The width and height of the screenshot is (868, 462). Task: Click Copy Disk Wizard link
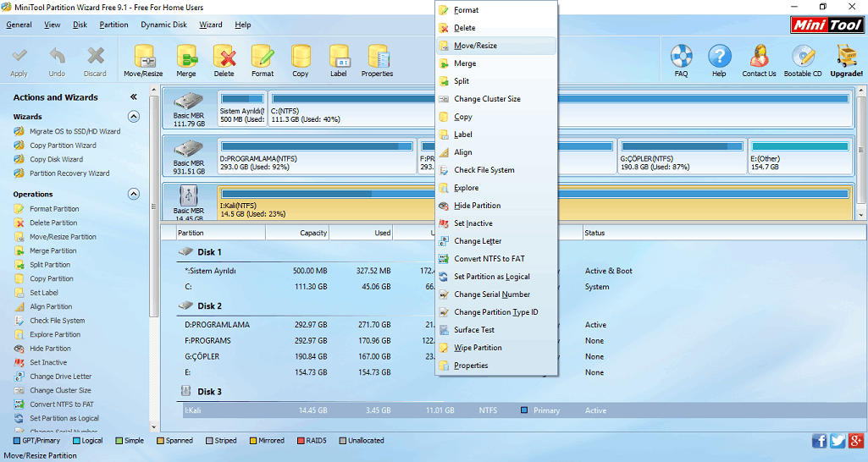[57, 159]
